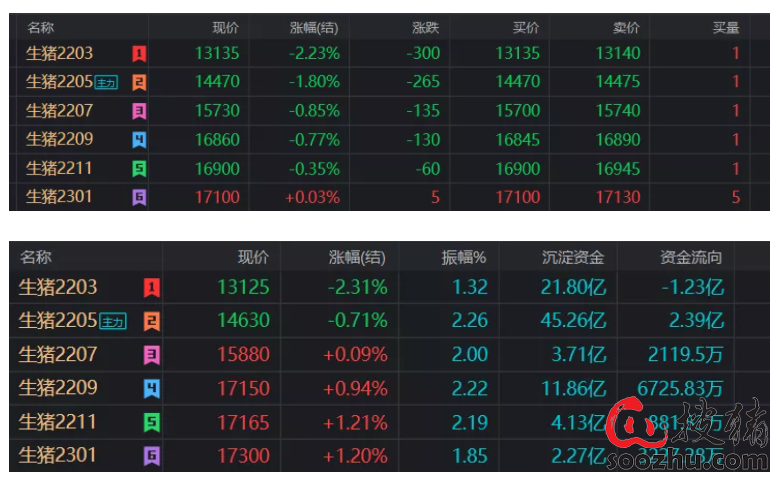Click red badge 1 in top table
The width and height of the screenshot is (777, 477).
click(x=139, y=54)
